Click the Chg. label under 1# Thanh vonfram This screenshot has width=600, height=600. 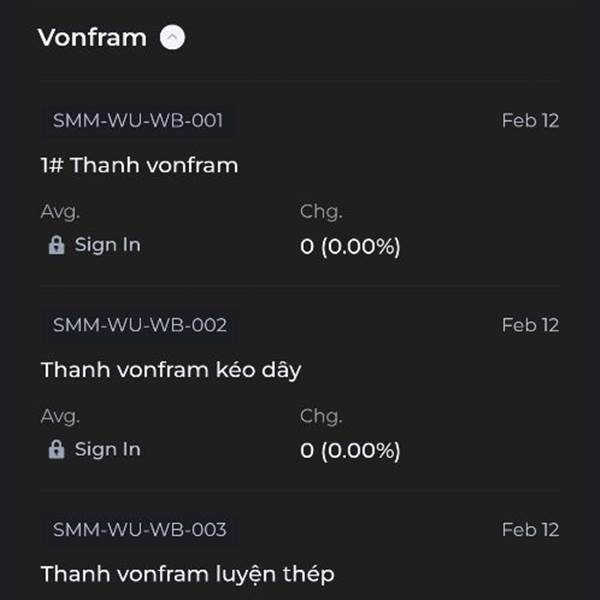point(321,211)
